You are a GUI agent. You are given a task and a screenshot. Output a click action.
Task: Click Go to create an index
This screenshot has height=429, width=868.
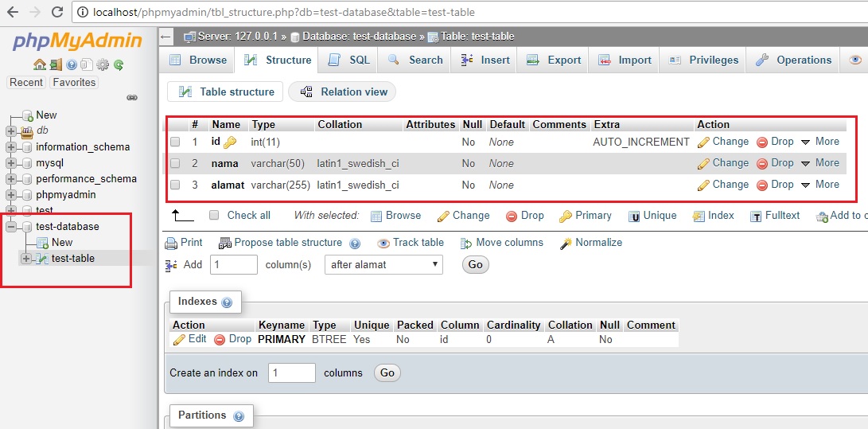click(x=387, y=373)
